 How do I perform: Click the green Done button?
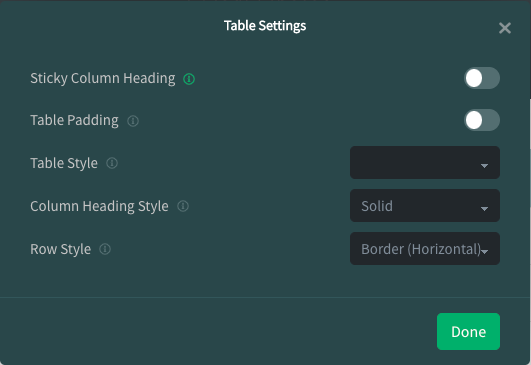click(468, 331)
